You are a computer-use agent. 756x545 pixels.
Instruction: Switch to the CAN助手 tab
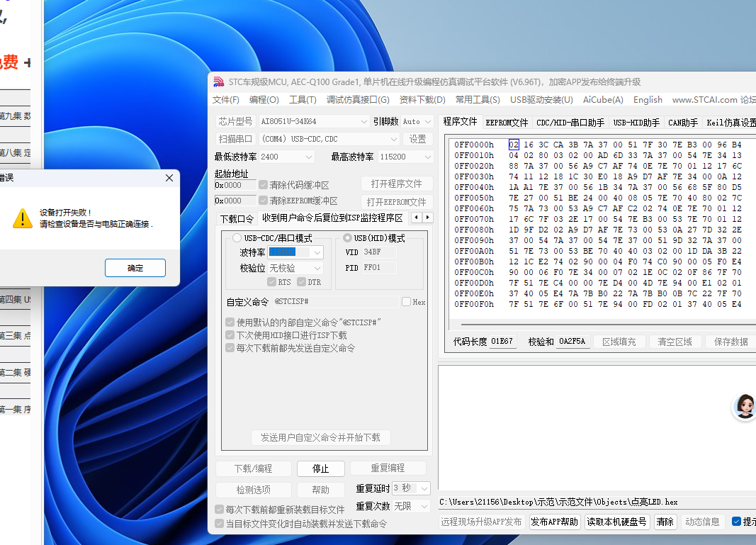point(682,121)
